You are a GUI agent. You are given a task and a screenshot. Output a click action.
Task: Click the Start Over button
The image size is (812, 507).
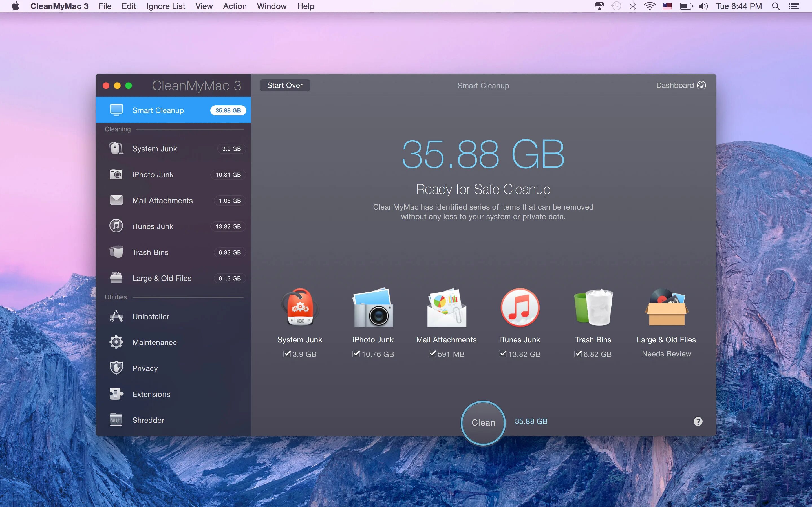284,85
